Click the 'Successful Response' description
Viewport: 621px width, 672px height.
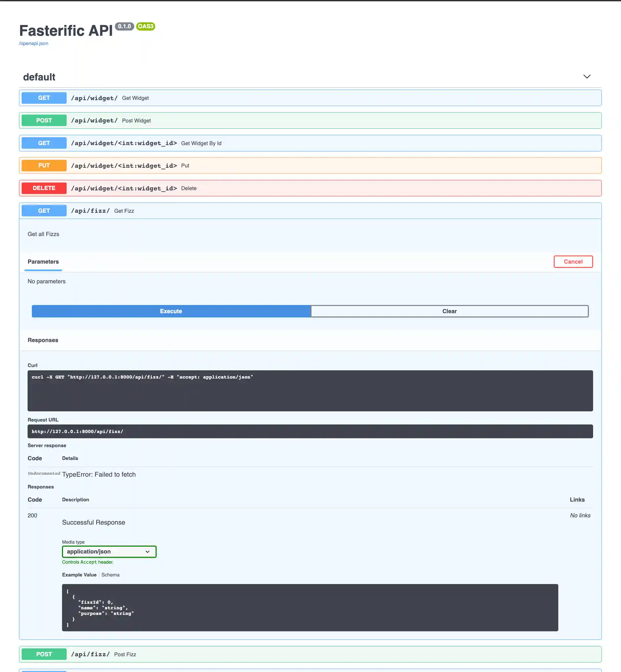coord(94,522)
